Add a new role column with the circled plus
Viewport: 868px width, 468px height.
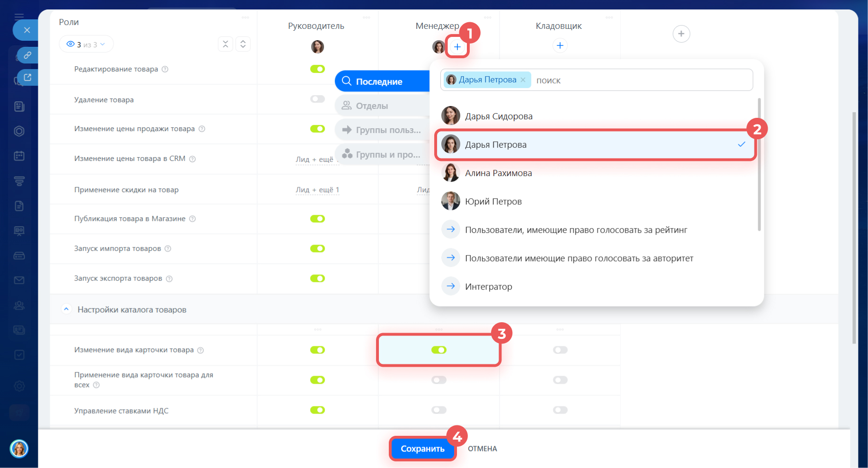pos(681,34)
